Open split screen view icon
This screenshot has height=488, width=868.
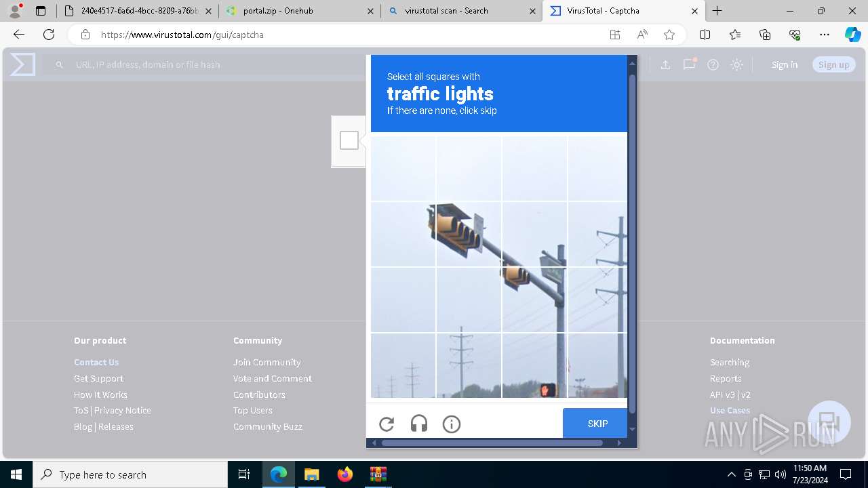click(705, 35)
